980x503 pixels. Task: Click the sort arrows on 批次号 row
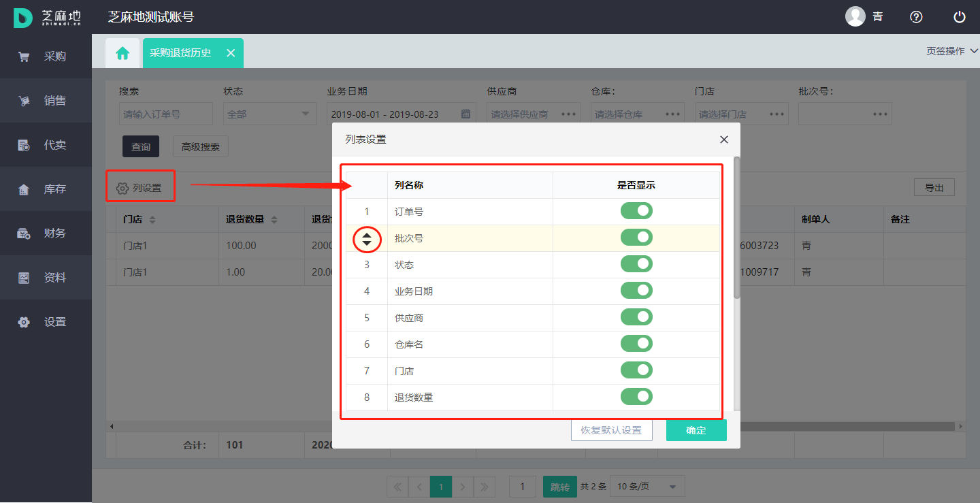(367, 239)
